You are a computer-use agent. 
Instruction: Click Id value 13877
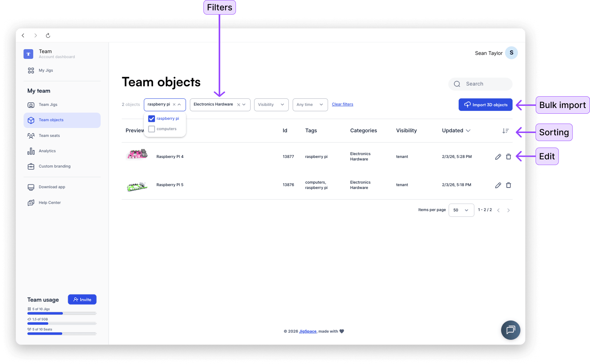point(288,157)
